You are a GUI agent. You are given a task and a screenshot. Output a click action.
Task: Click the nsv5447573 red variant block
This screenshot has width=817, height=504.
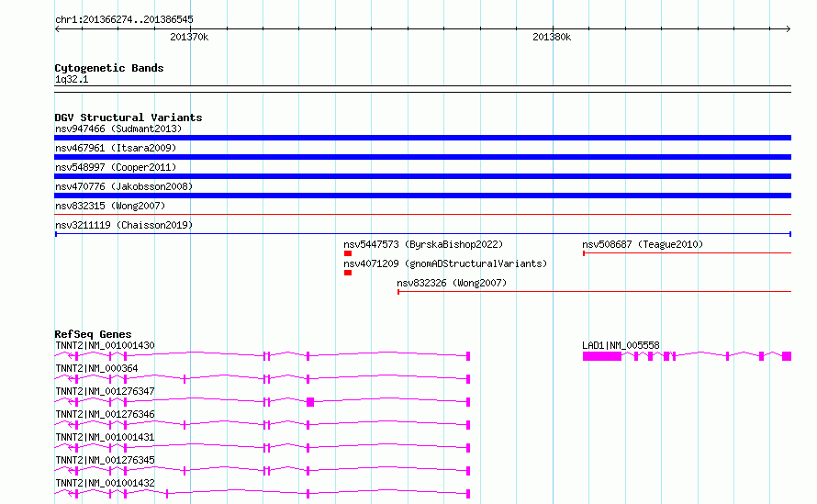348,253
